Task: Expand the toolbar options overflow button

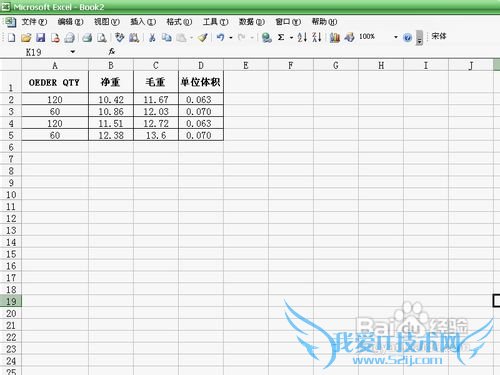Action: click(420, 38)
